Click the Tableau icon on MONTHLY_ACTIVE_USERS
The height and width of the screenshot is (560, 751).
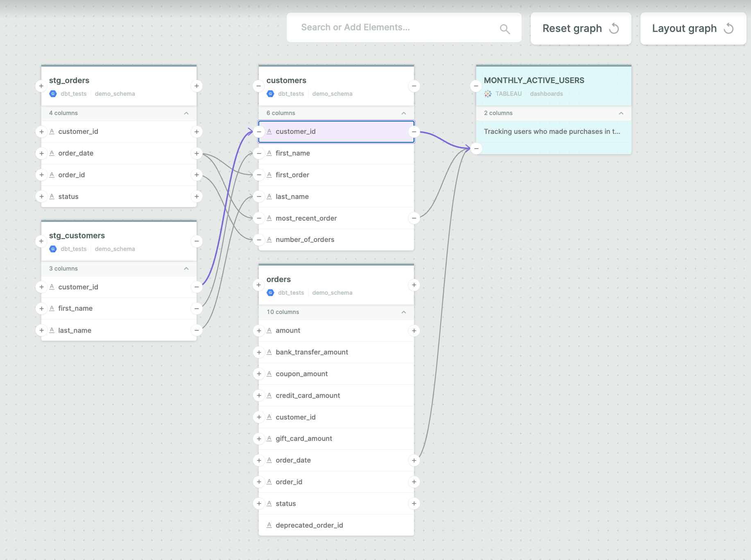488,93
